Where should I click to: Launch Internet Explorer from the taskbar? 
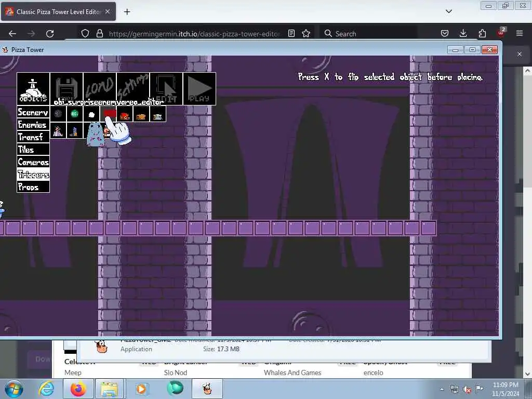46,389
